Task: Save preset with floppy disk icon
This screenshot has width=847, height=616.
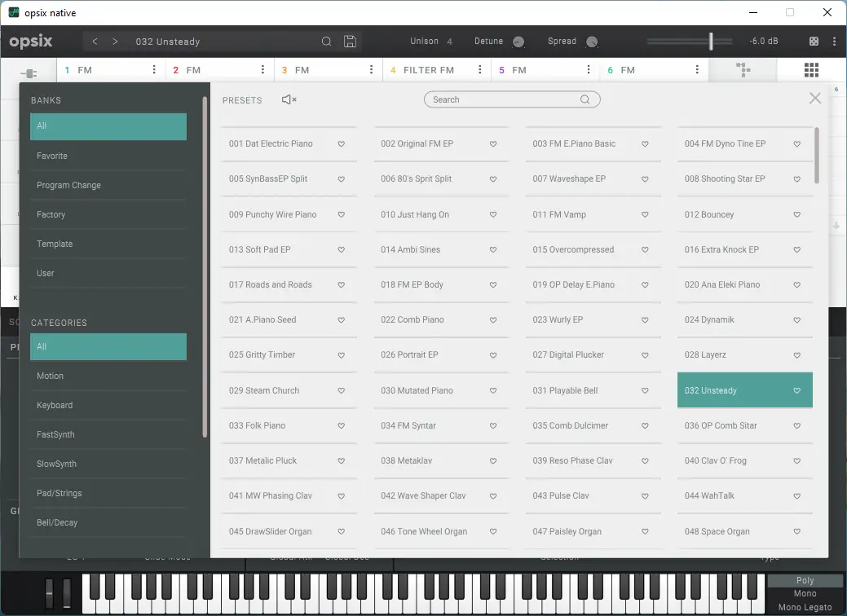Action: click(x=350, y=42)
